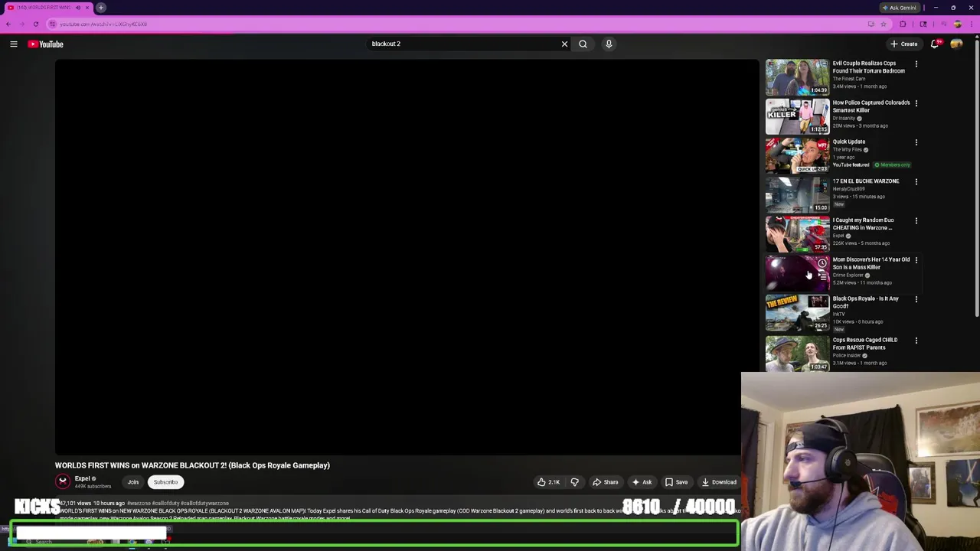
Task: Open options for '17 EN EL BUCHE WARZONE'
Action: [916, 182]
